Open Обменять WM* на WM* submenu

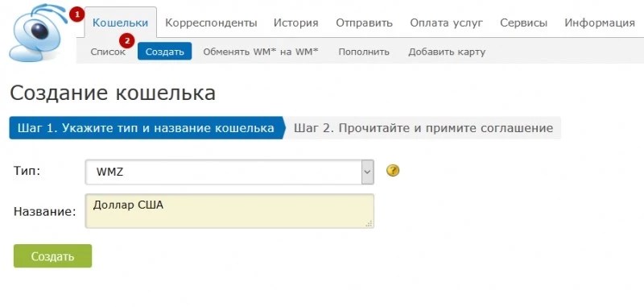pos(261,52)
